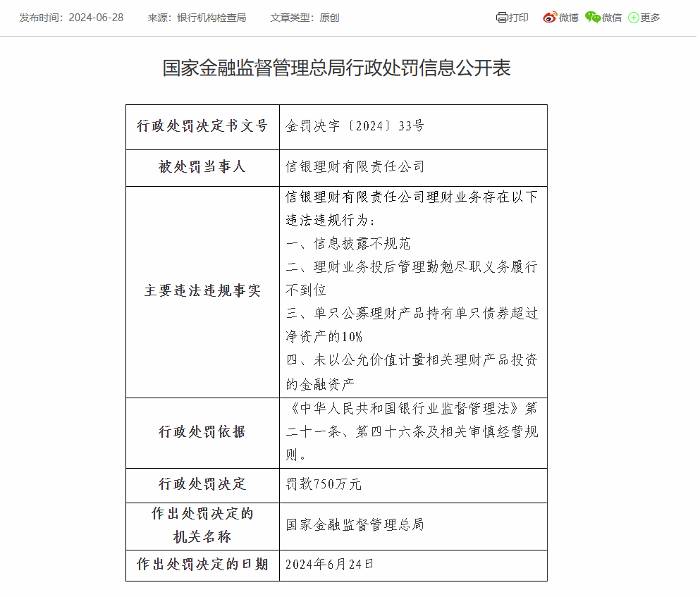Click the 打印 text link

519,18
